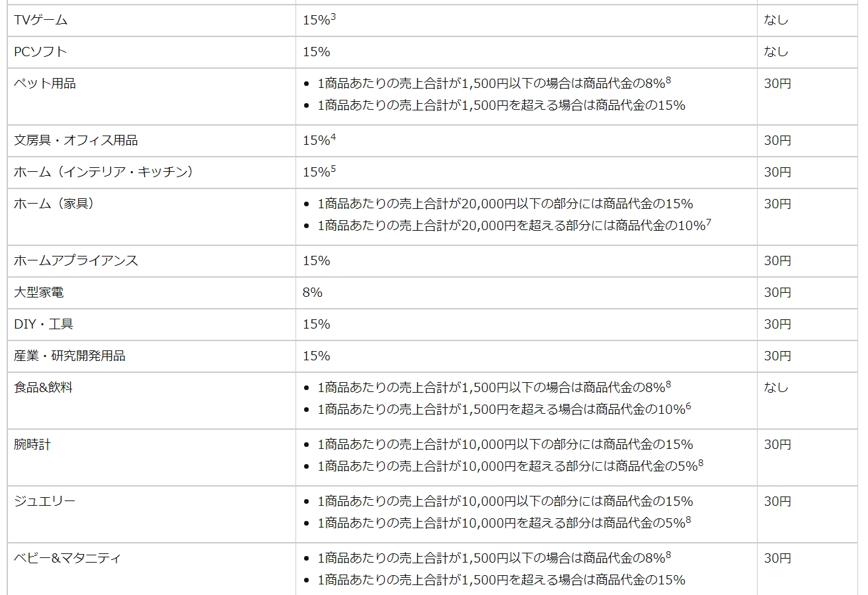
Task: Click the 大型家電 category name
Action: coord(38,292)
